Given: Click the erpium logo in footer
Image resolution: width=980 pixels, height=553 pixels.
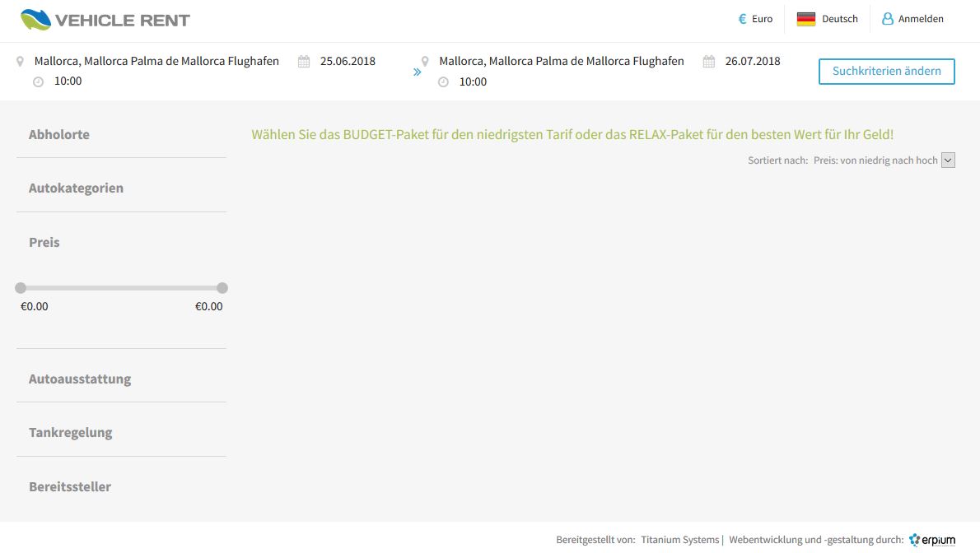Looking at the screenshot, I should coord(932,540).
